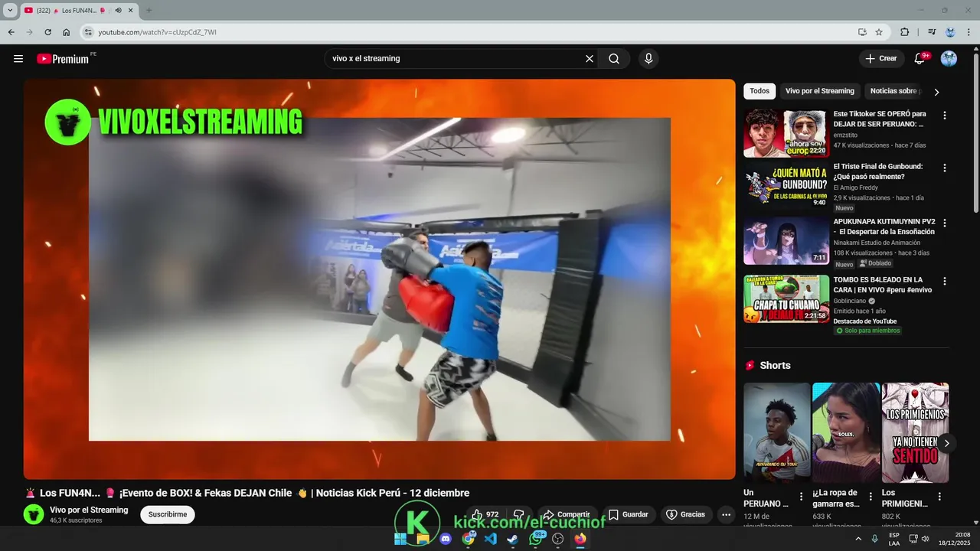Open Tiktoker SE OPERÓ video thumbnail

pyautogui.click(x=786, y=133)
